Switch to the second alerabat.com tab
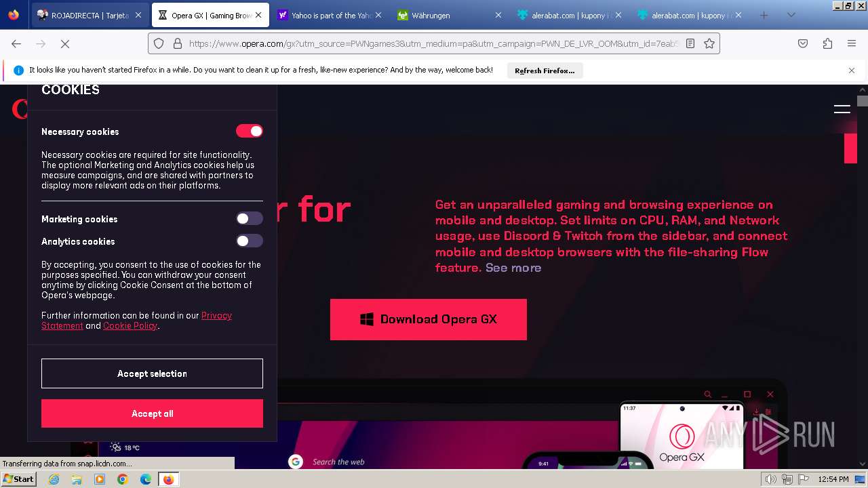 [690, 15]
